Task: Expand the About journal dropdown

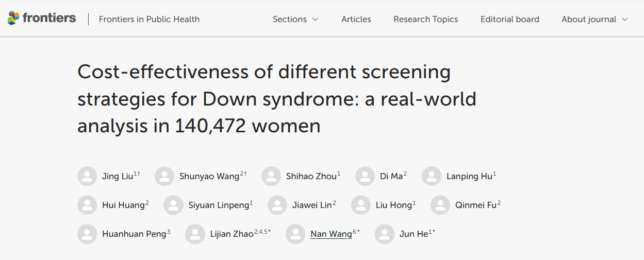Action: [x=594, y=19]
